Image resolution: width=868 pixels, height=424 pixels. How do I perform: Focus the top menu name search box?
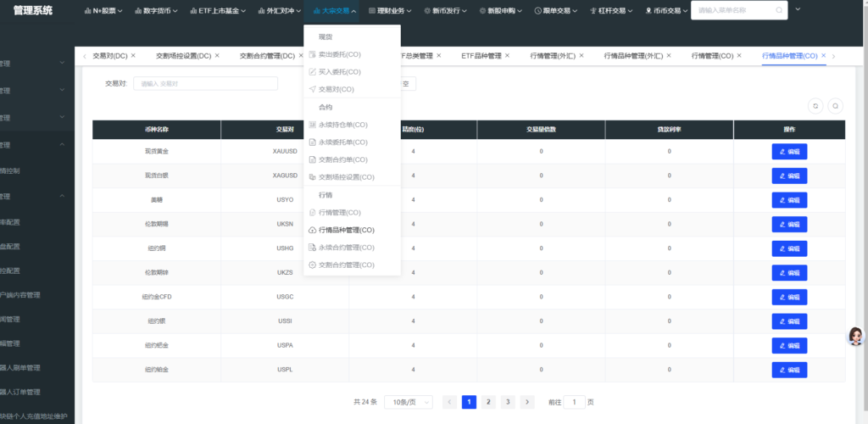[x=739, y=10]
